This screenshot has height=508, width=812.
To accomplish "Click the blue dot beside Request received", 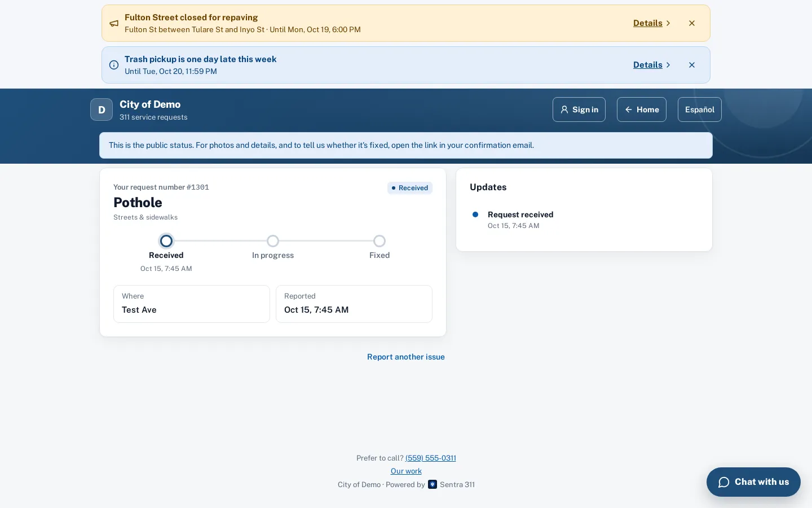I will click(475, 214).
